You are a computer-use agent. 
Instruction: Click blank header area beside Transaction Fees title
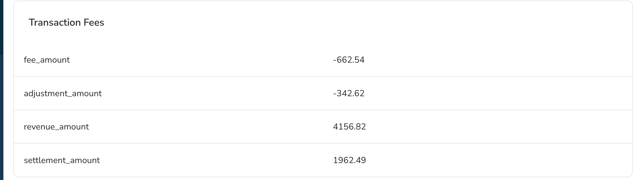point(367,23)
